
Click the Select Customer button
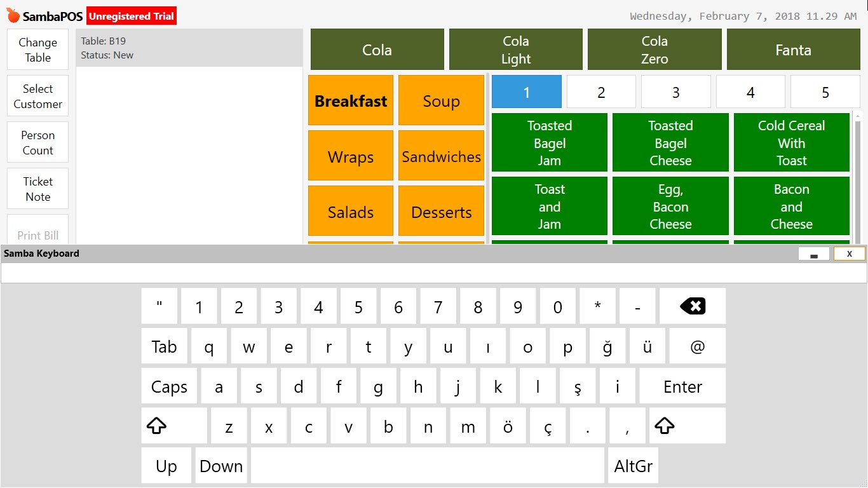click(37, 95)
